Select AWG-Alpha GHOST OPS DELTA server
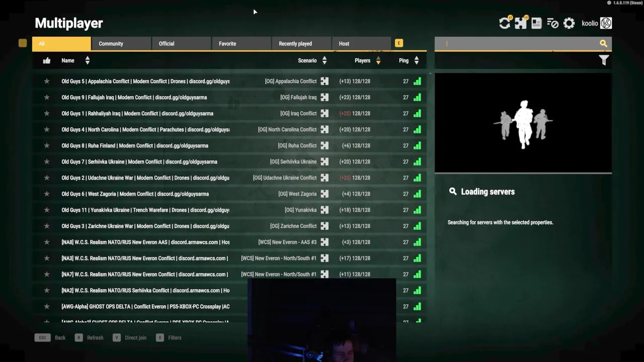The width and height of the screenshot is (644, 362). [x=229, y=306]
